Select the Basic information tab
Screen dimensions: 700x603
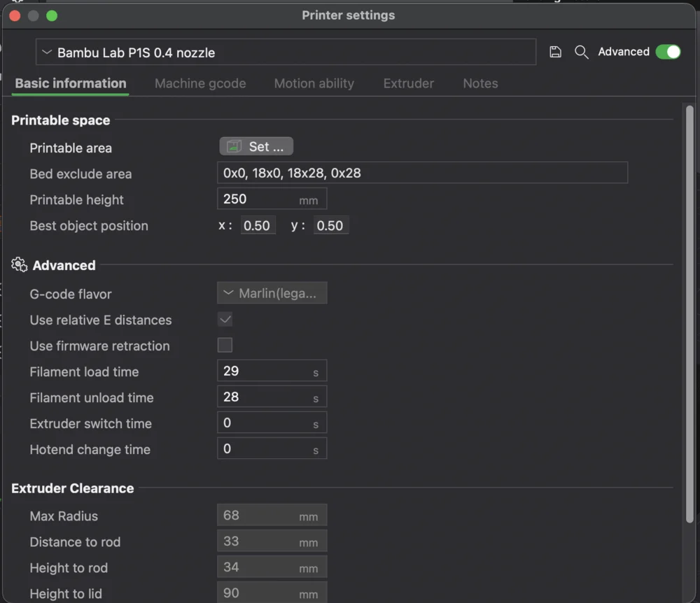click(x=71, y=83)
